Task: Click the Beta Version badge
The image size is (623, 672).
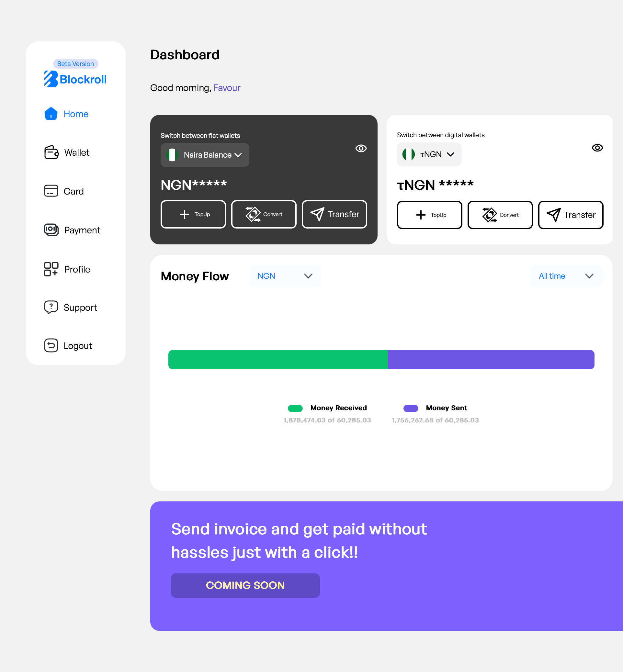Action: [x=75, y=63]
